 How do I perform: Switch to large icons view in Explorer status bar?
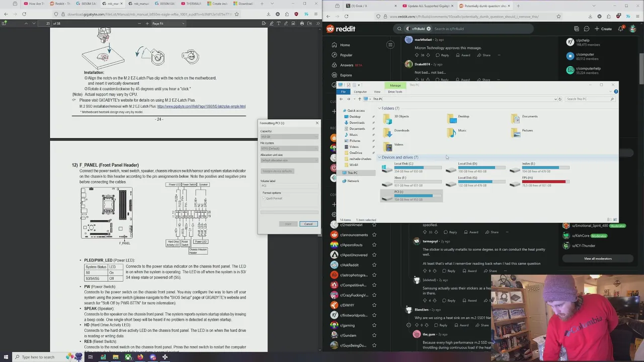[614, 220]
